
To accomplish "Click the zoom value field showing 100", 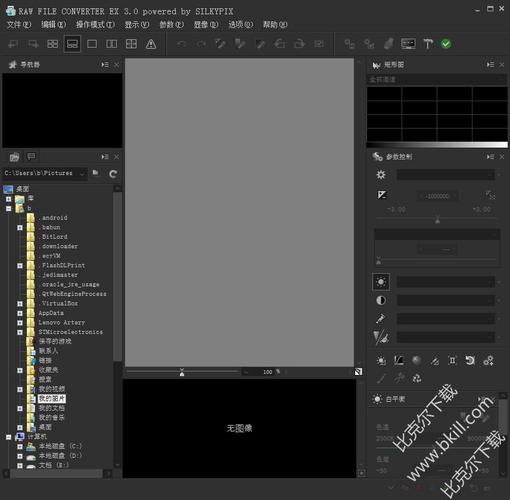I will [x=263, y=372].
